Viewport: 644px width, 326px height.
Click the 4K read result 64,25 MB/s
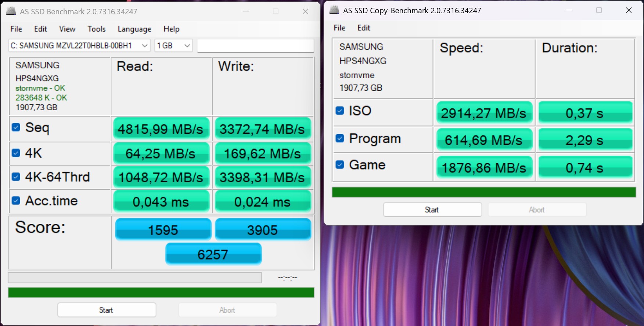161,154
